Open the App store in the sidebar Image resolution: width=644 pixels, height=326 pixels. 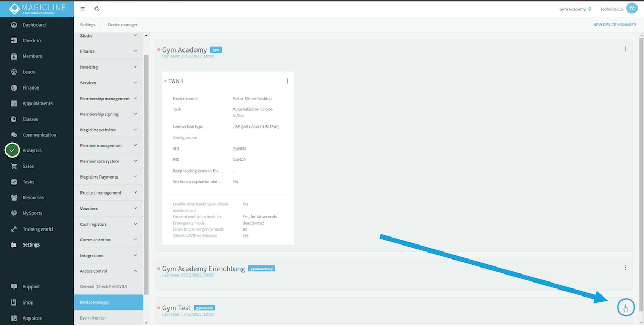[x=32, y=318]
